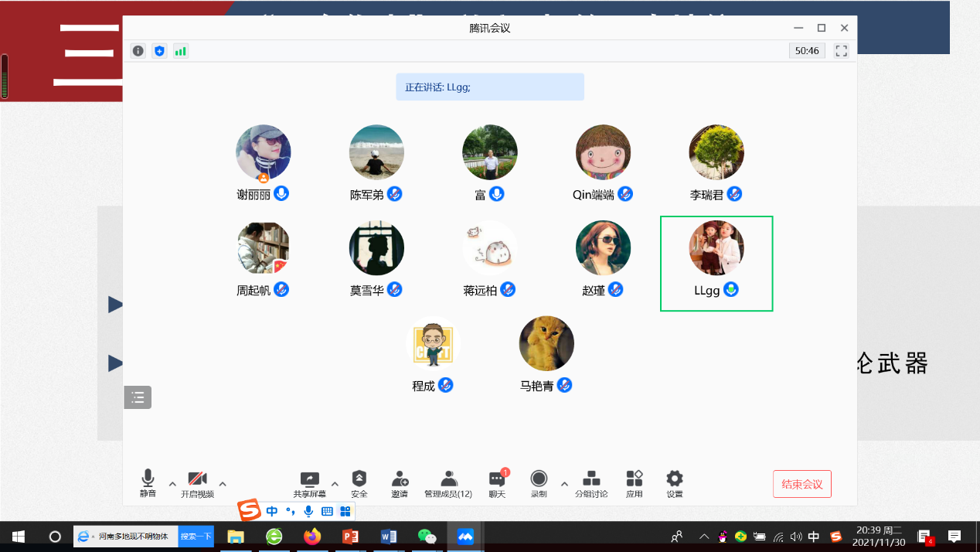The image size is (980, 552).
Task: Open the 安全 security options
Action: pos(359,485)
